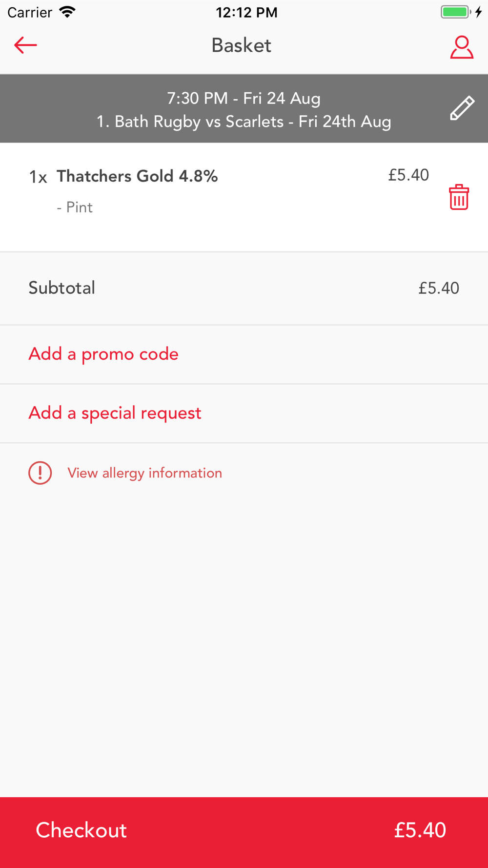The width and height of the screenshot is (488, 868).
Task: Tap the battery indicator icon
Action: click(456, 12)
